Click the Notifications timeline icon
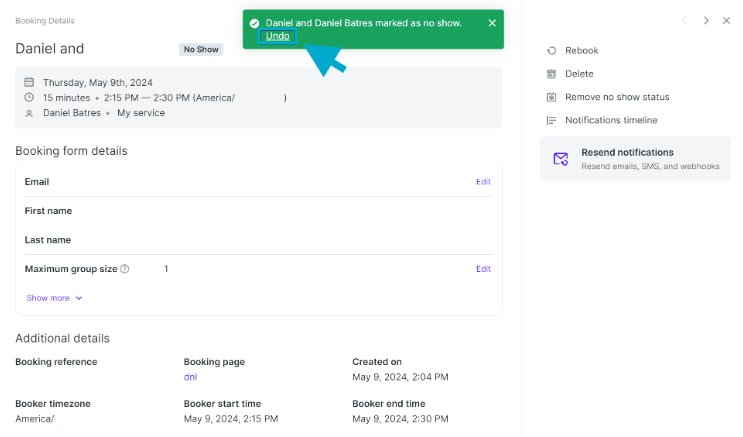Image resolution: width=743 pixels, height=437 pixels. [551, 120]
